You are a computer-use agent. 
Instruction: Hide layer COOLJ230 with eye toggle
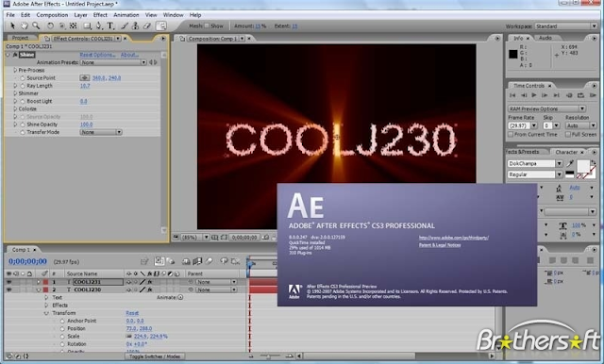coord(8,290)
